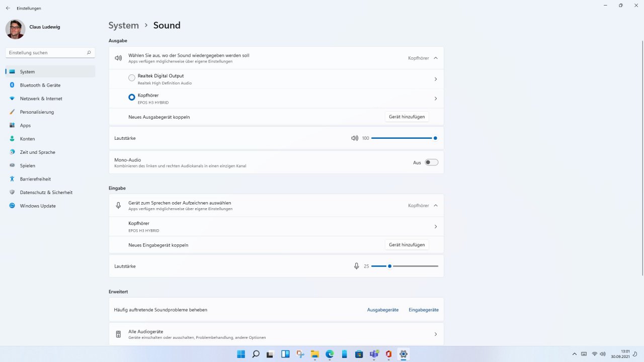The image size is (644, 362).
Task: Click the Erweitert section heading
Action: coord(118,292)
